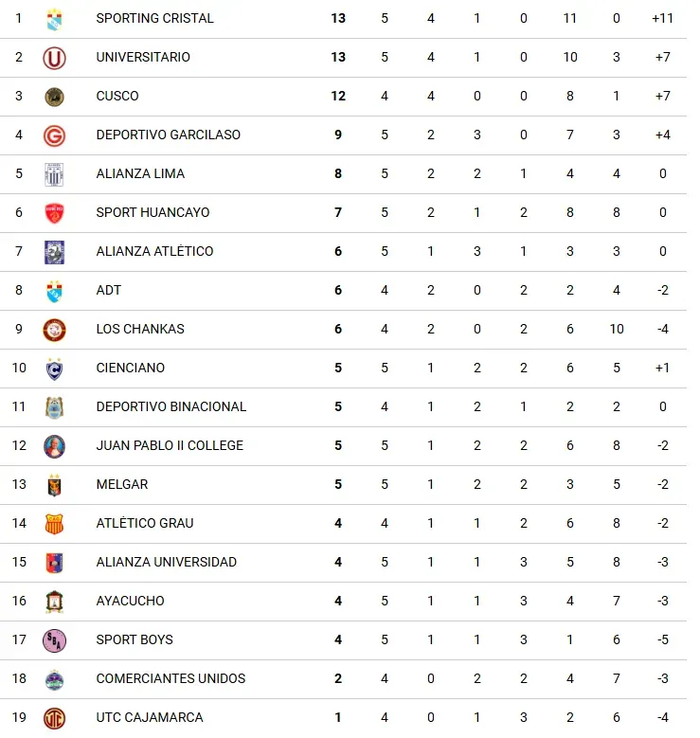Open the Juan Pablo II College link
The width and height of the screenshot is (700, 738).
click(x=170, y=446)
